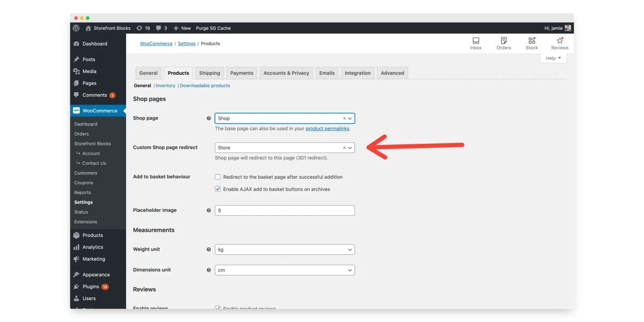Uncheck Enable AJAX add to basket
The width and height of the screenshot is (644, 322).
pyautogui.click(x=218, y=189)
